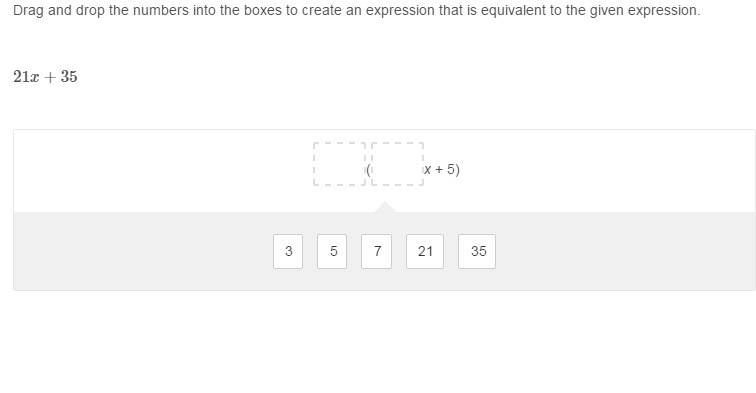
Task: Click the given expression 21x + 35
Action: click(45, 77)
